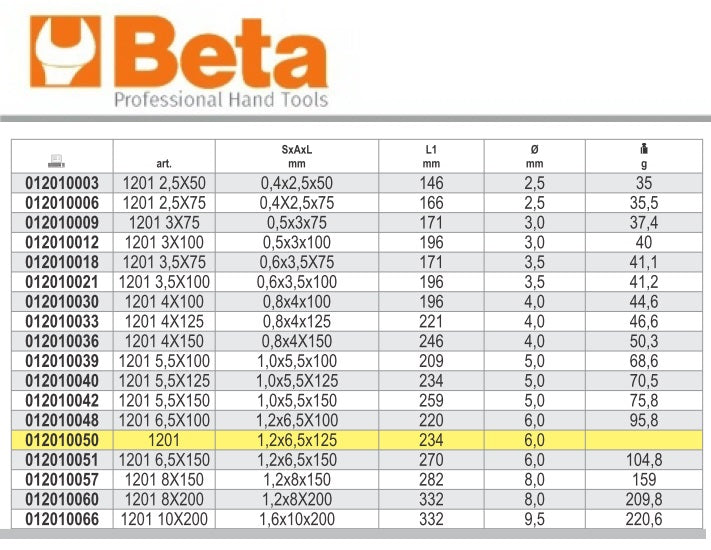Viewport: 711px width, 550px height.
Task: Click the Professional Hand Tools tagline
Action: coord(220,100)
